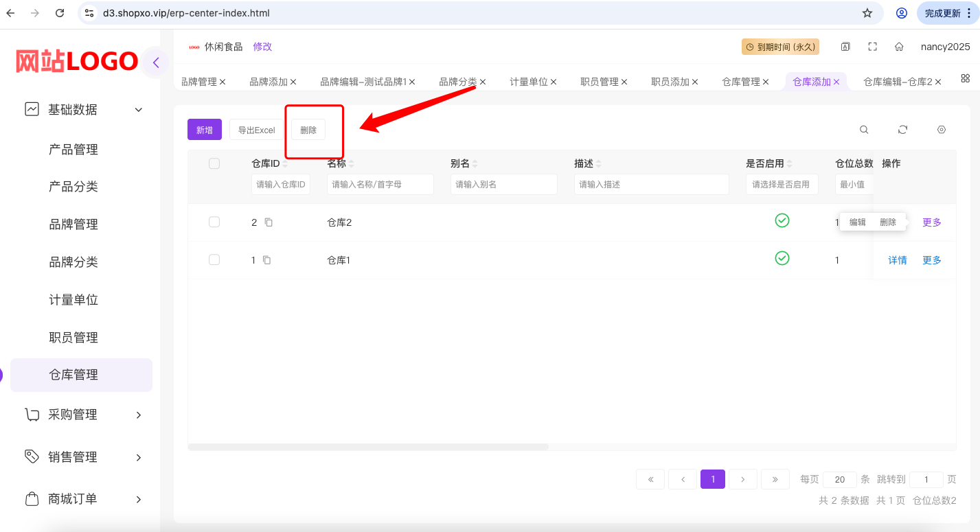Sort the table by 别名
980x532 pixels.
pos(475,164)
